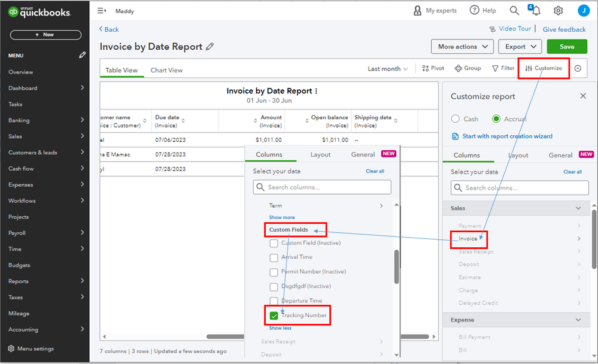Screen dimensions: 598x364
Task: Open the Filter tool
Action: 503,68
